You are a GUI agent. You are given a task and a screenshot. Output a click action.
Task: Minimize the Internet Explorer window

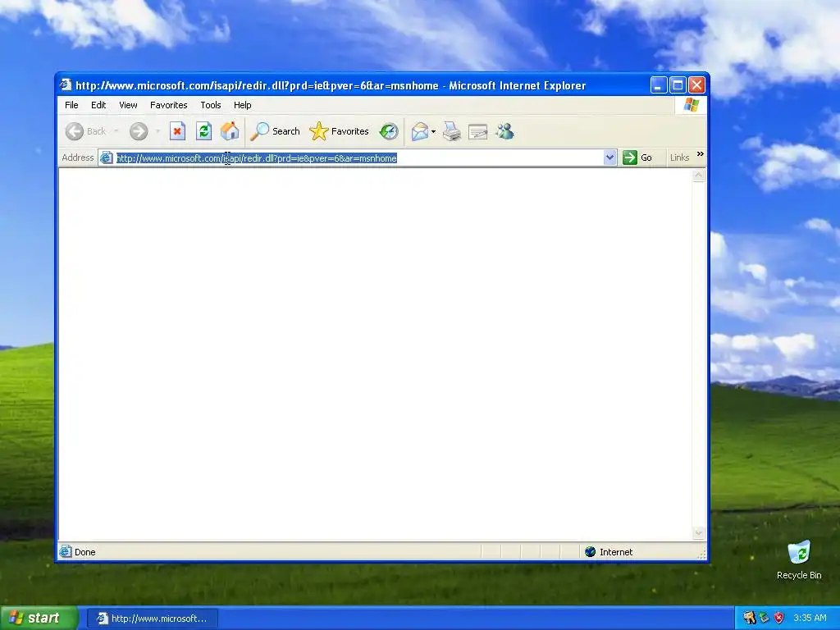click(659, 85)
